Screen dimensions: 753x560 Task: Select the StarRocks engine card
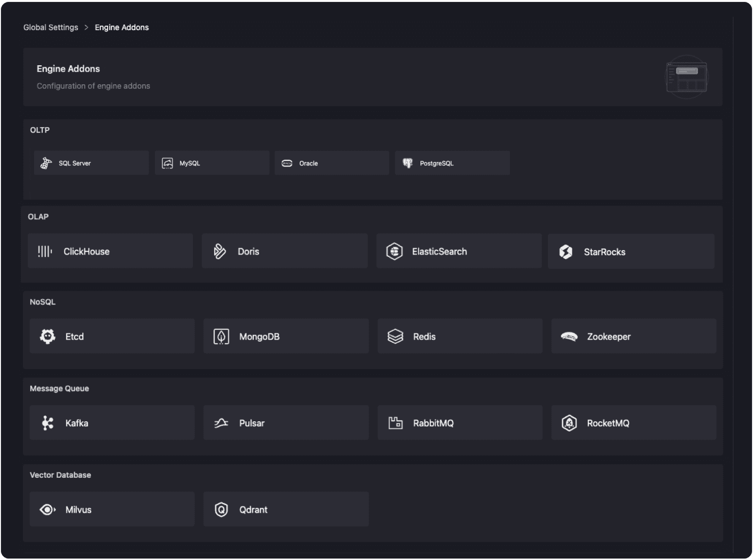tap(631, 252)
